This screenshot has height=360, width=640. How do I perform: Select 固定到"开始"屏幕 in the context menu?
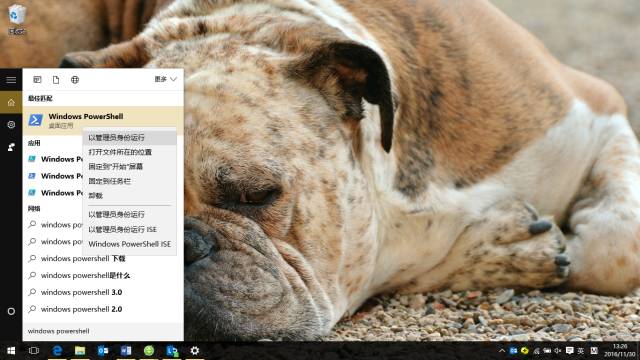point(130,167)
